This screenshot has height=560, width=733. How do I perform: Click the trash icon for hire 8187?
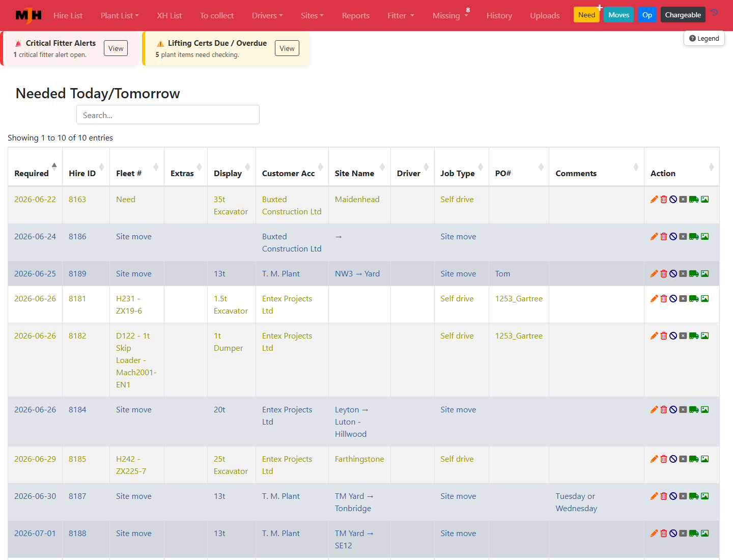click(664, 496)
